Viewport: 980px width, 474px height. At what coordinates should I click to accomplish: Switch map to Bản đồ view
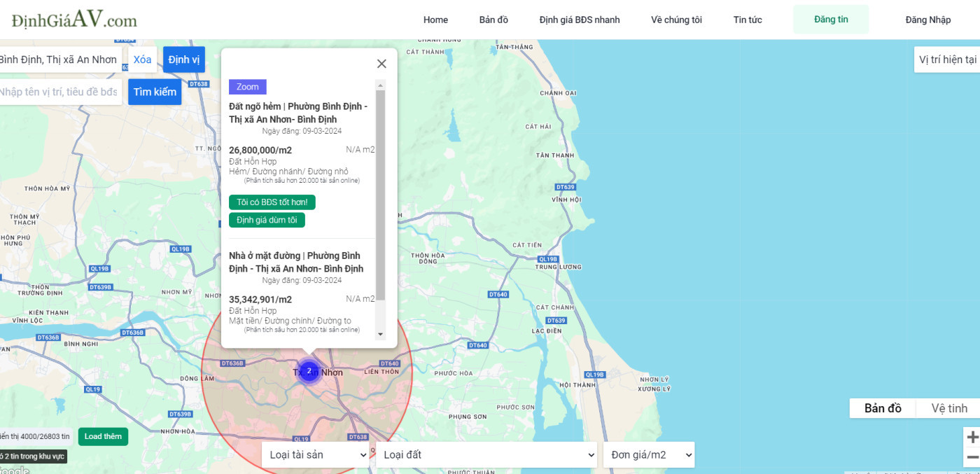click(x=883, y=408)
